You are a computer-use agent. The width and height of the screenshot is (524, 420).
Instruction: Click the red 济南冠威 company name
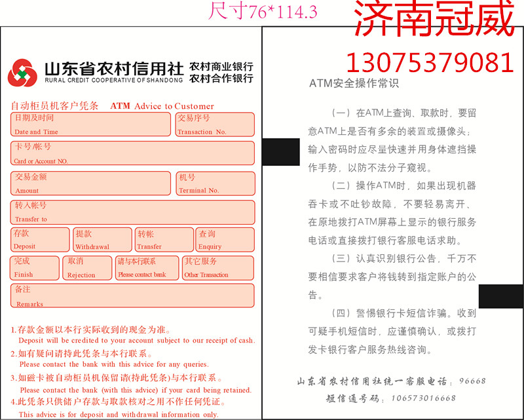coord(434,18)
